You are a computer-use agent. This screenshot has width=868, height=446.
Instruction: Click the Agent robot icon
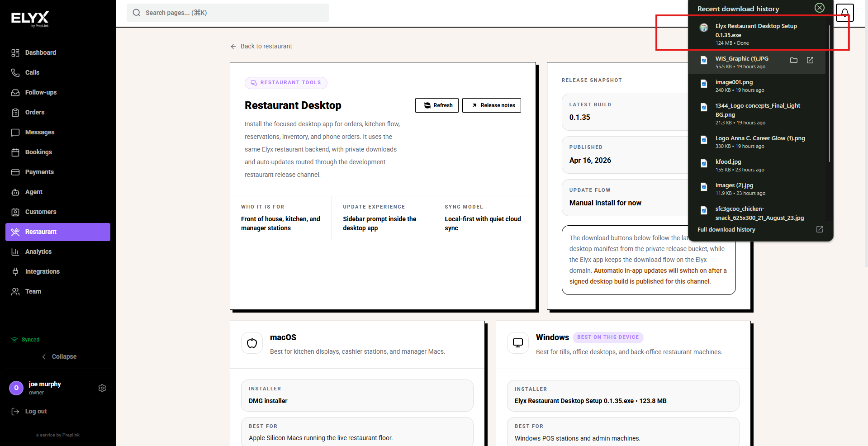coord(15,192)
